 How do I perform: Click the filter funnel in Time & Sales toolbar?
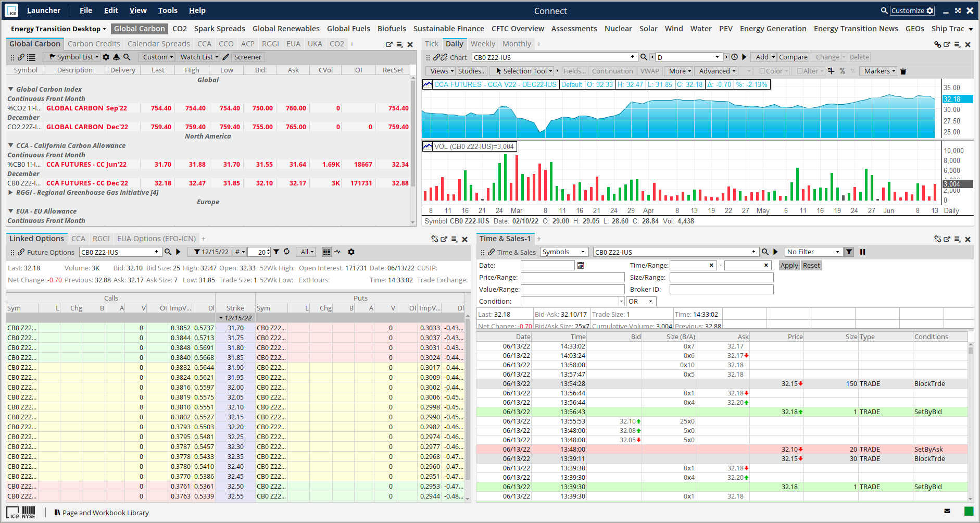[x=849, y=252]
